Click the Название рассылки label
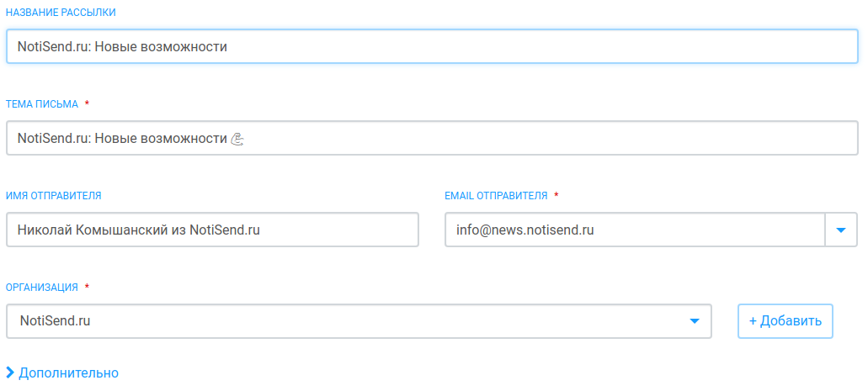Viewport: 868px width, 391px height. 61,13
